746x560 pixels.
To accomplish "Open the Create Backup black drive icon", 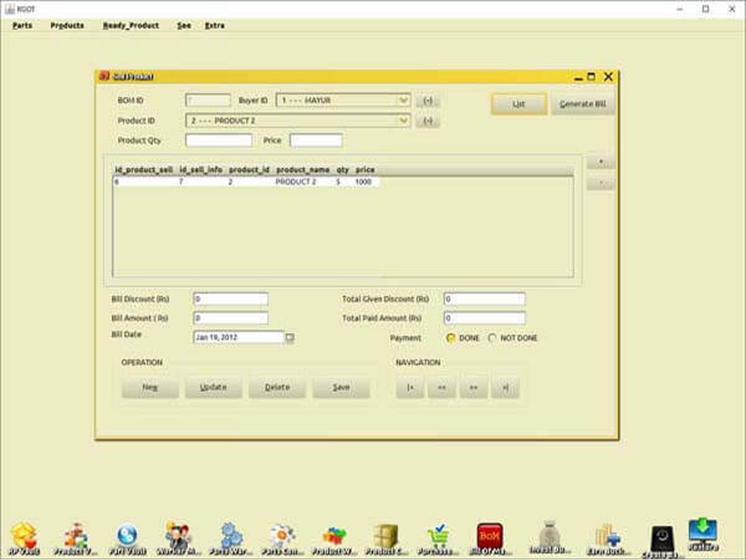I will (662, 541).
